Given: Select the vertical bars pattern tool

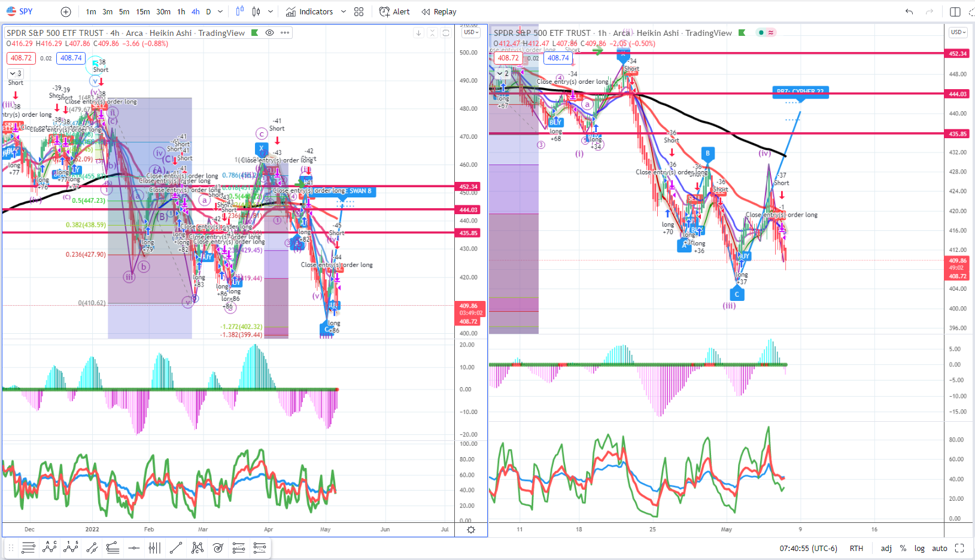Looking at the screenshot, I should pyautogui.click(x=154, y=547).
